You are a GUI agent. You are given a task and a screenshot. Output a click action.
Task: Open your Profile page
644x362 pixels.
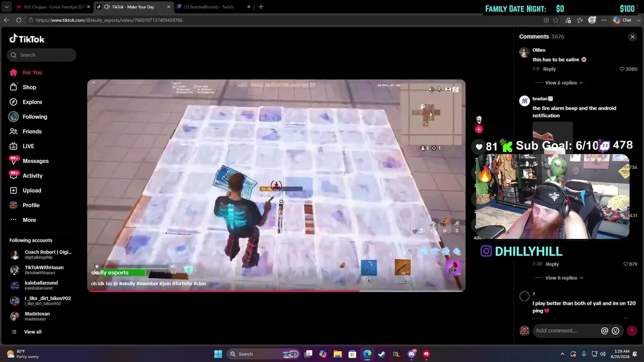point(31,205)
